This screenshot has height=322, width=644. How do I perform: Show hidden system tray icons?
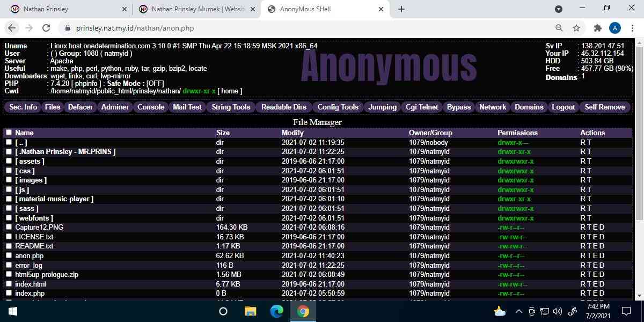518,311
